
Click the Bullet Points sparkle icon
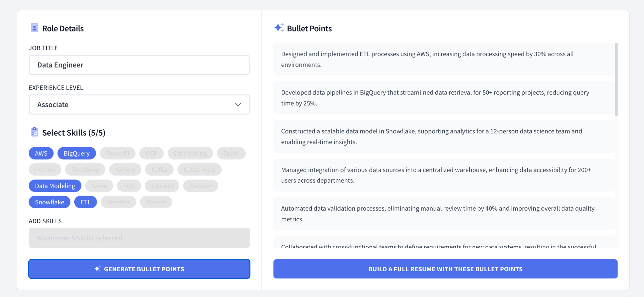point(279,28)
